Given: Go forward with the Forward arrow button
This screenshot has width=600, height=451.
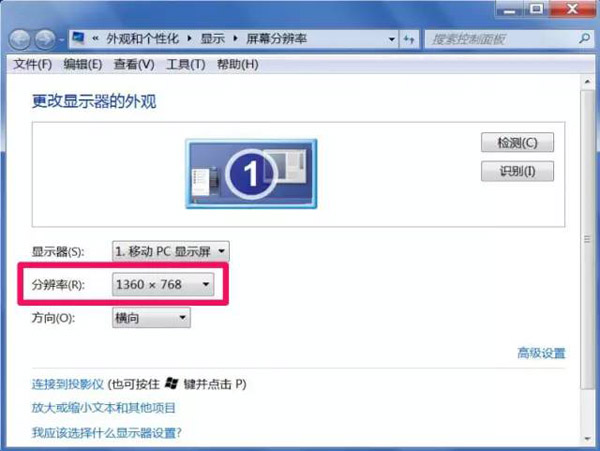Looking at the screenshot, I should pos(45,40).
